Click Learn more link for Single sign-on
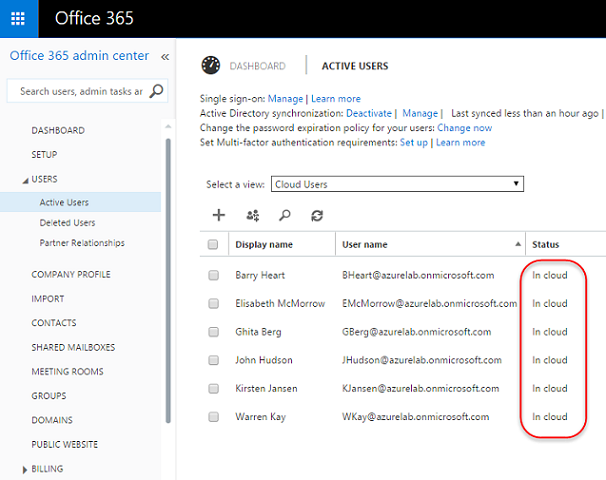This screenshot has width=606, height=480. point(336,99)
